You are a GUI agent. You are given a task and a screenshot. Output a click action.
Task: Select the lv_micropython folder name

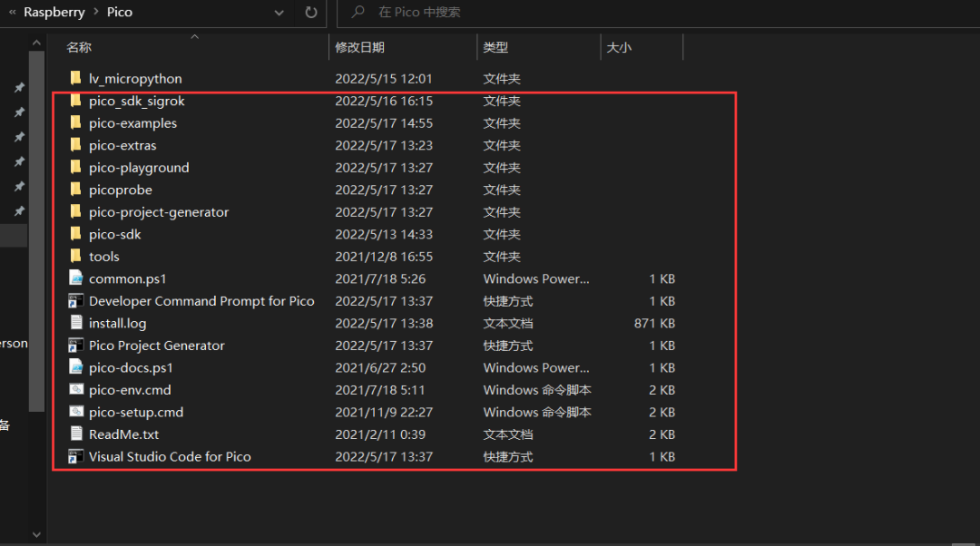tap(135, 79)
